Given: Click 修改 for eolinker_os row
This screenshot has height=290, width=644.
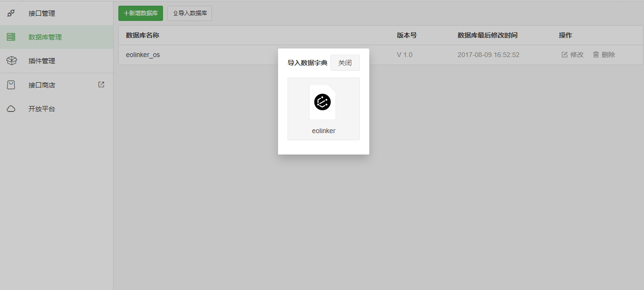Looking at the screenshot, I should coord(573,55).
